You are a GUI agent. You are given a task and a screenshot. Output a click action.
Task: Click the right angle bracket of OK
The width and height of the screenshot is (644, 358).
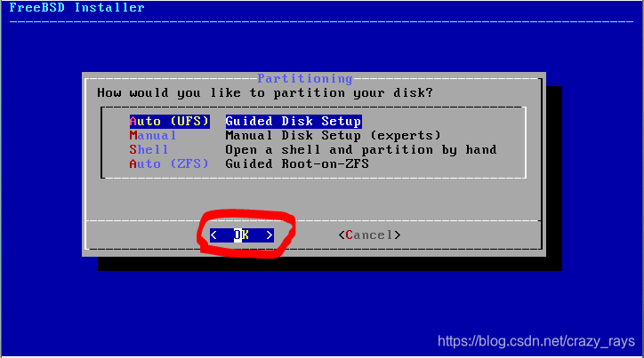[270, 235]
